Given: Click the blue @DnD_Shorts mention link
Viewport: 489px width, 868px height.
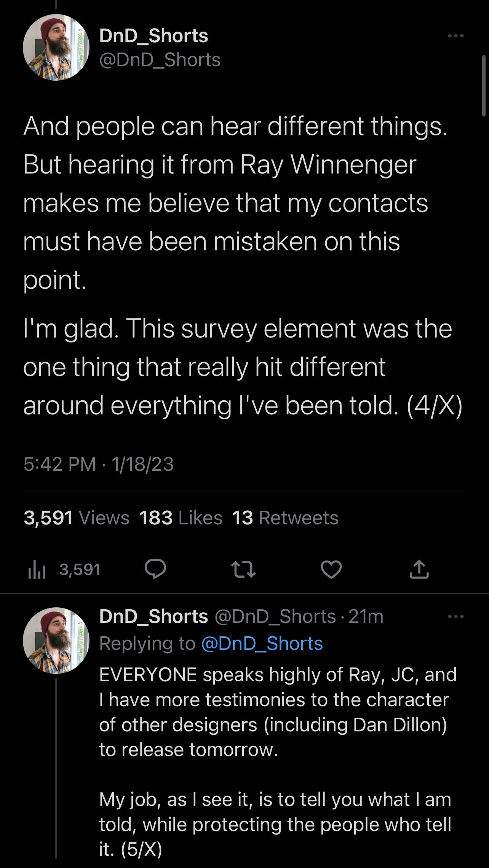Looking at the screenshot, I should (262, 643).
